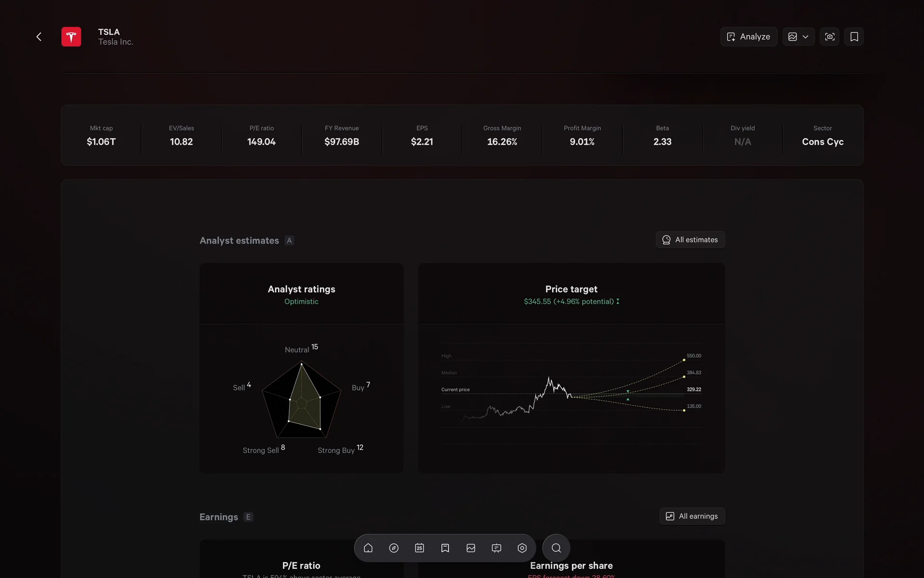Image resolution: width=924 pixels, height=578 pixels.
Task: Select the Analyst estimates section heading
Action: pyautogui.click(x=239, y=240)
